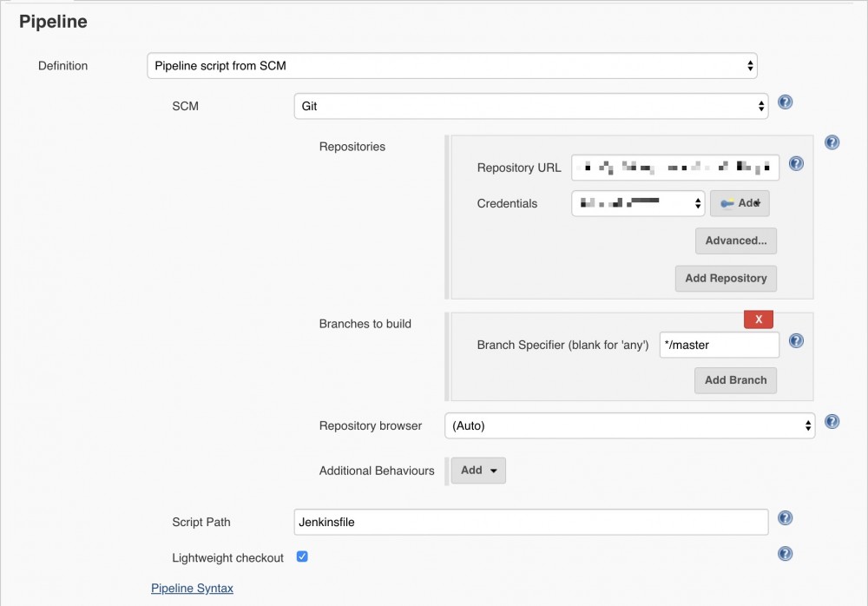Click the help icon next to SCM
868x606 pixels.
coord(786,102)
